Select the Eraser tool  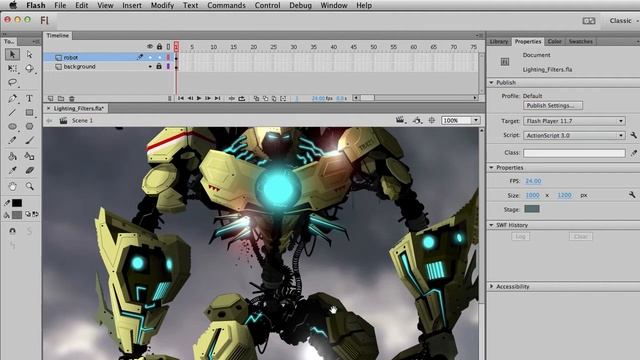29,171
